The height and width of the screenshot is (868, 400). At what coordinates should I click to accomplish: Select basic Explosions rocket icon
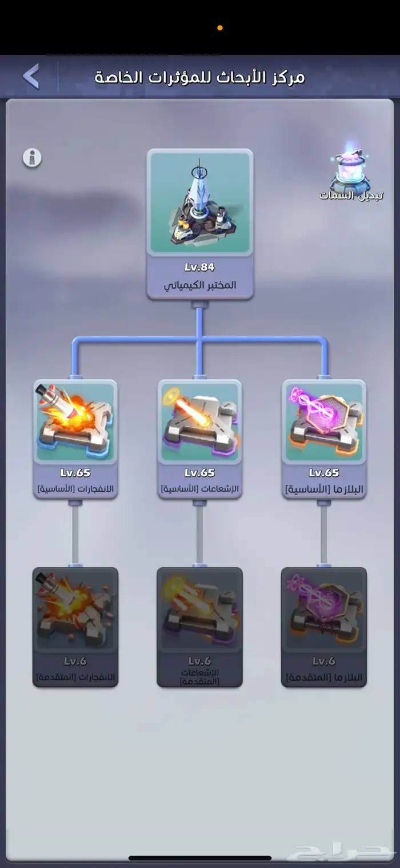(75, 422)
